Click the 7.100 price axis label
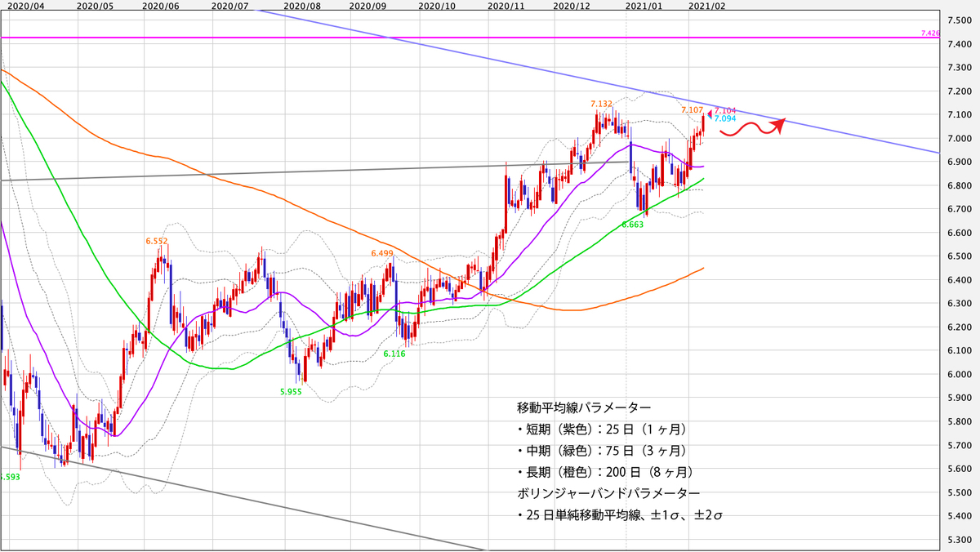The width and height of the screenshot is (980, 552). [x=959, y=115]
